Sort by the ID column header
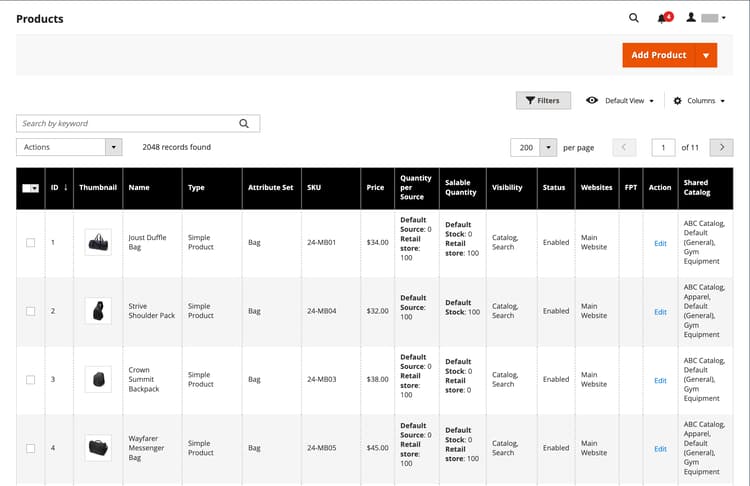 click(x=59, y=188)
